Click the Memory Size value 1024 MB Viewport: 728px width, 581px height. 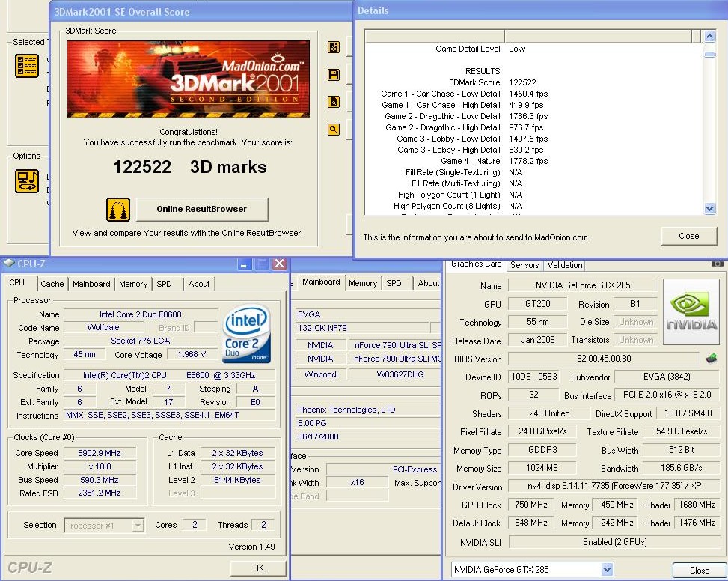542,468
